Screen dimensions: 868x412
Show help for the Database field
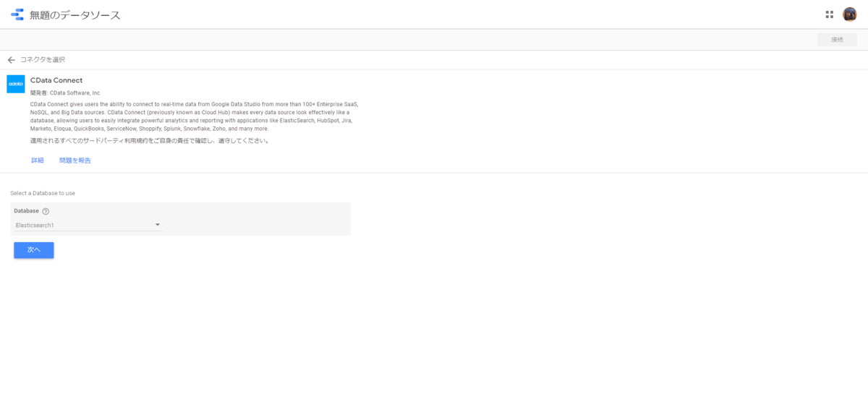pyautogui.click(x=46, y=211)
